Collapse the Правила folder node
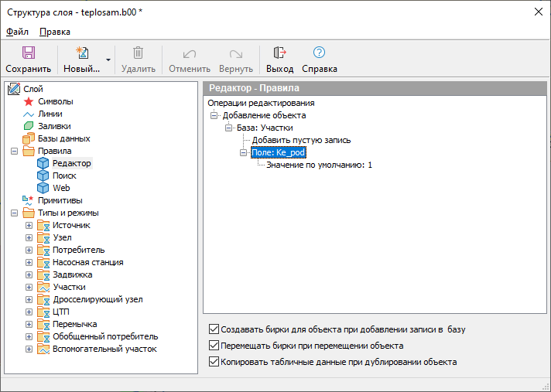551x392 pixels. 15,151
